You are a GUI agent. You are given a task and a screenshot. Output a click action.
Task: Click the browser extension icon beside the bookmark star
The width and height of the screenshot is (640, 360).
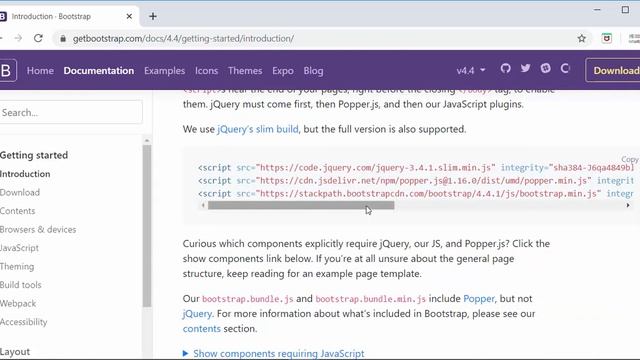tap(607, 38)
